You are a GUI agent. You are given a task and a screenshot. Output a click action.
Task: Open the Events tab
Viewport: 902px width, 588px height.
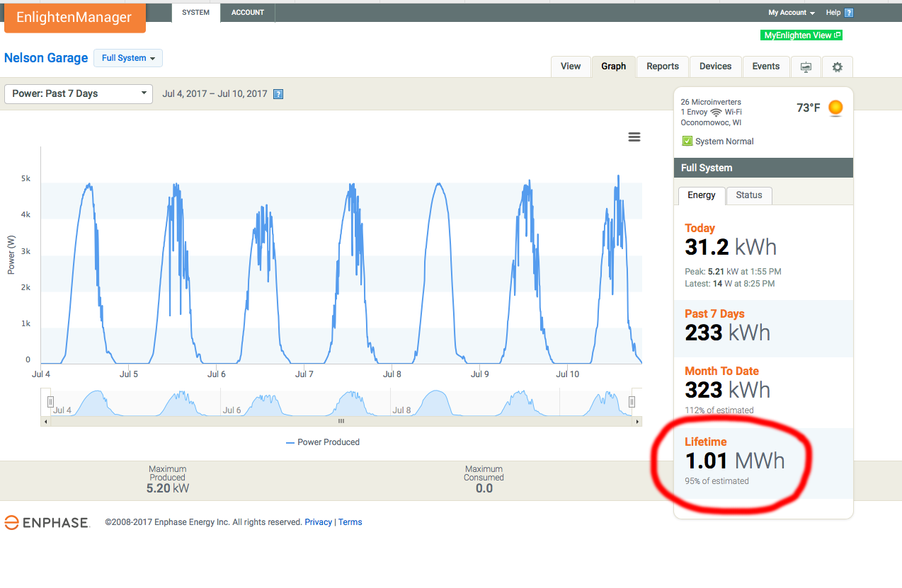coord(766,67)
